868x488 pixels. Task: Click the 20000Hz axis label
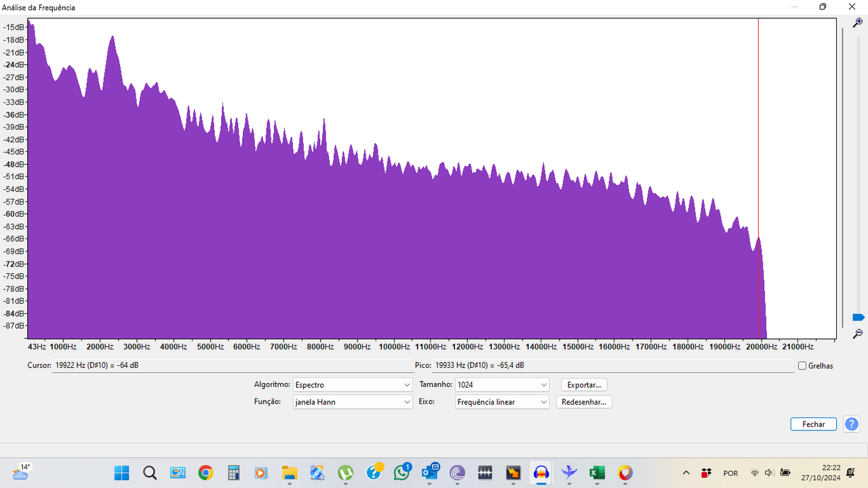pyautogui.click(x=761, y=346)
